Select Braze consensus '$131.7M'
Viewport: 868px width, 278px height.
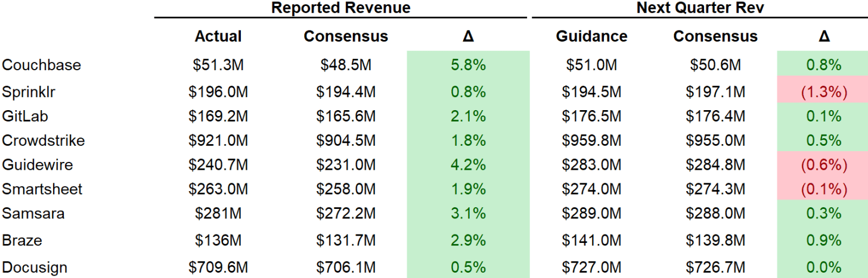(346, 240)
